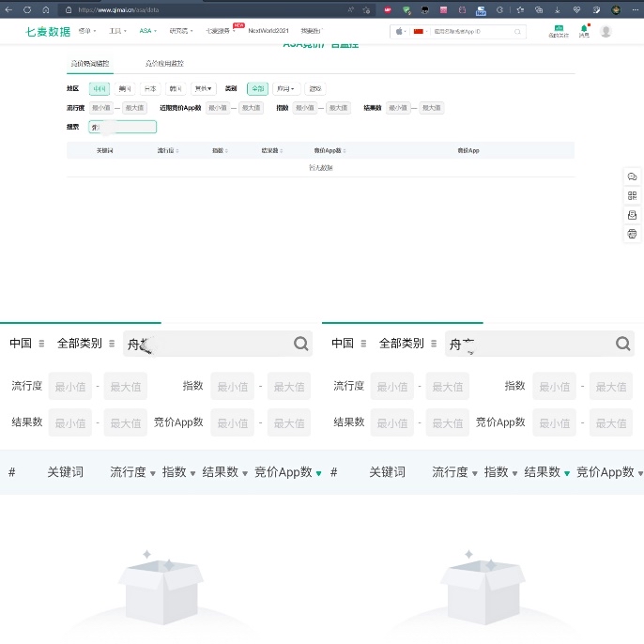Open the customer service icon in the side toolbar
644x644 pixels.
pos(632,215)
